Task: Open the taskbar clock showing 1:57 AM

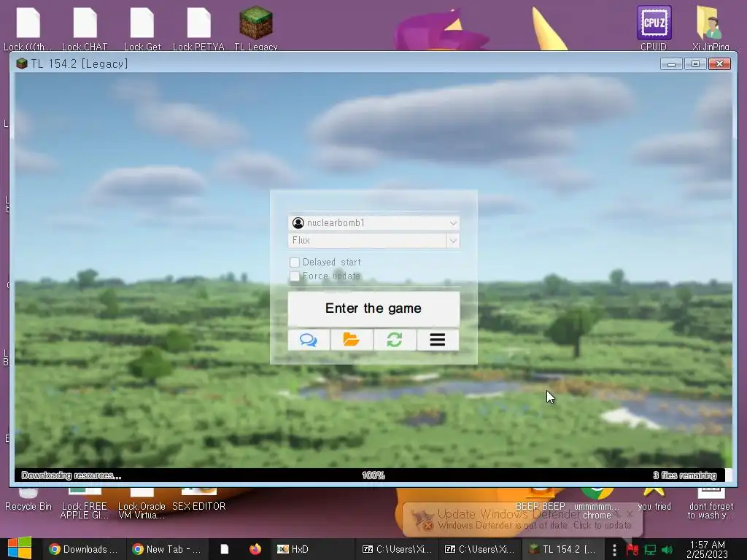Action: [707, 550]
